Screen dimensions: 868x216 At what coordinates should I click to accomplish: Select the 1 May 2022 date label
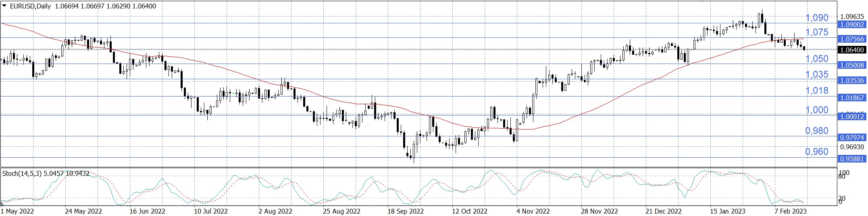tap(17, 211)
